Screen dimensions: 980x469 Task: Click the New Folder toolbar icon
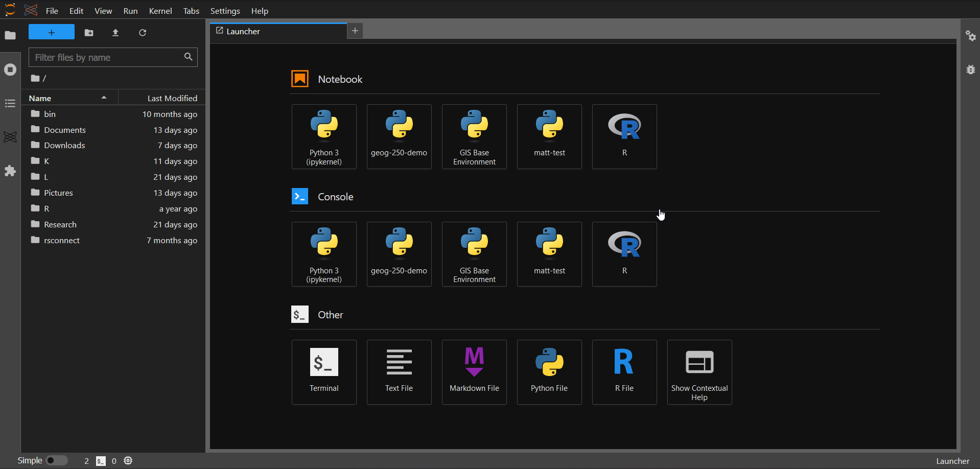89,33
